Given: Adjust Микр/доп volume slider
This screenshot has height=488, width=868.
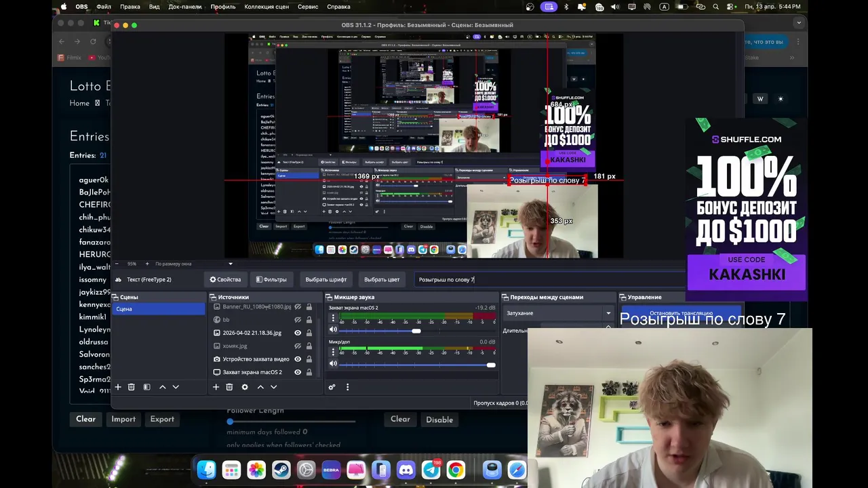Looking at the screenshot, I should (x=491, y=365).
